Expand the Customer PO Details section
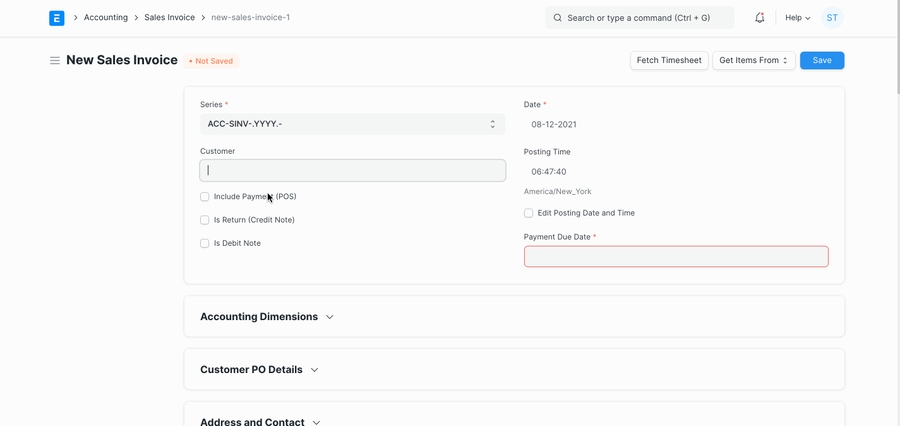Viewport: 900px width, 426px height. 259,370
